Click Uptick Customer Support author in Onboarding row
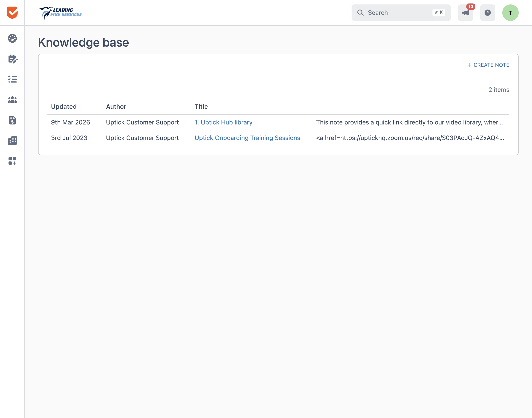This screenshot has height=418, width=532. point(142,138)
